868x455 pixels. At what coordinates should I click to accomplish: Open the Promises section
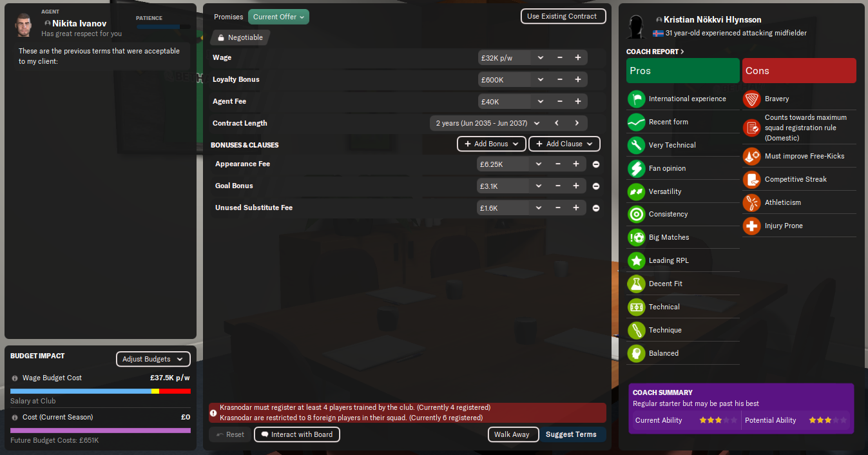click(x=229, y=17)
